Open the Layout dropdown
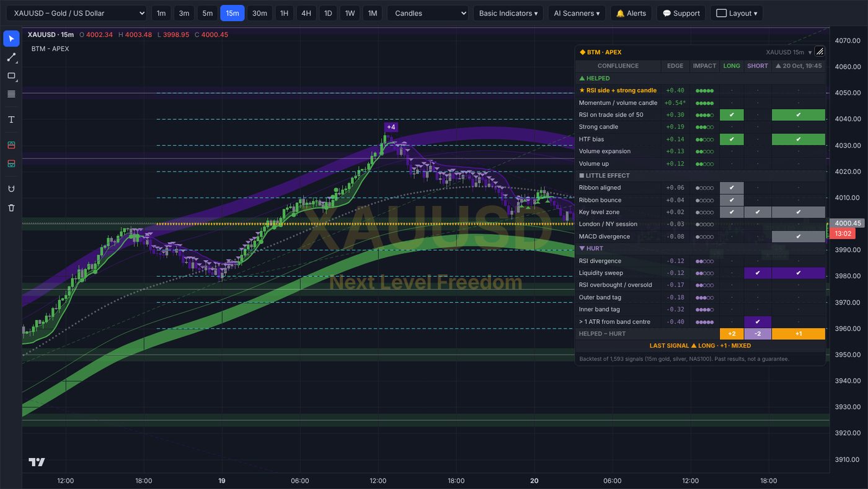The image size is (868, 489). [737, 13]
